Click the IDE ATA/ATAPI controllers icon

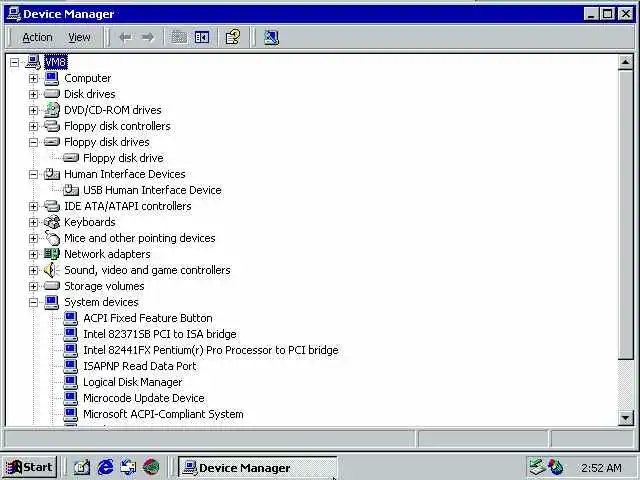pyautogui.click(x=52, y=206)
